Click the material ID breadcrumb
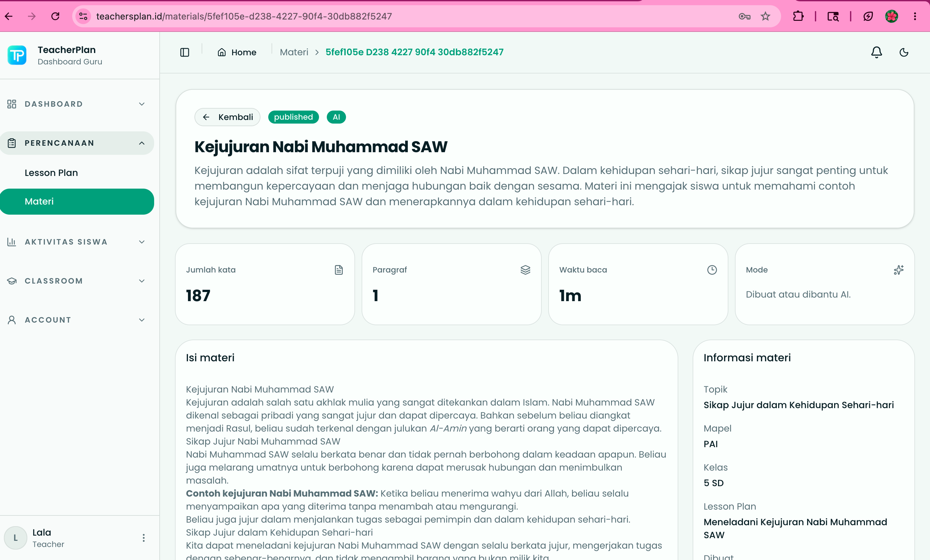The height and width of the screenshot is (560, 930). click(414, 52)
